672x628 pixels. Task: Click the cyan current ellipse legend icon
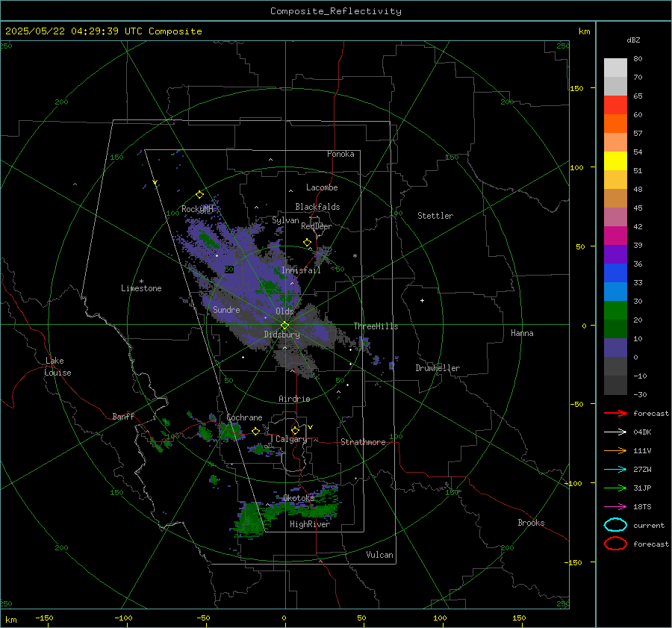(615, 525)
